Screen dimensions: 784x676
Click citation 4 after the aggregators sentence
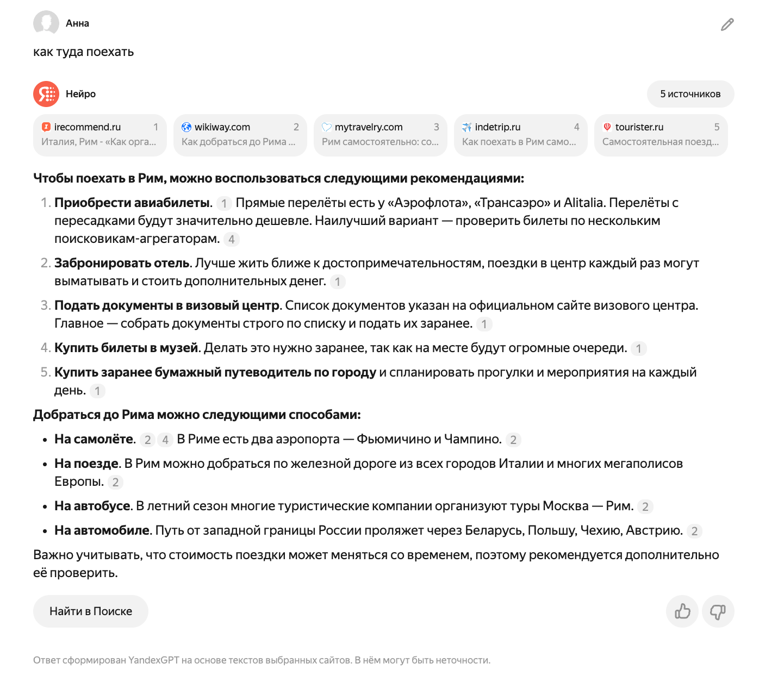tap(232, 238)
